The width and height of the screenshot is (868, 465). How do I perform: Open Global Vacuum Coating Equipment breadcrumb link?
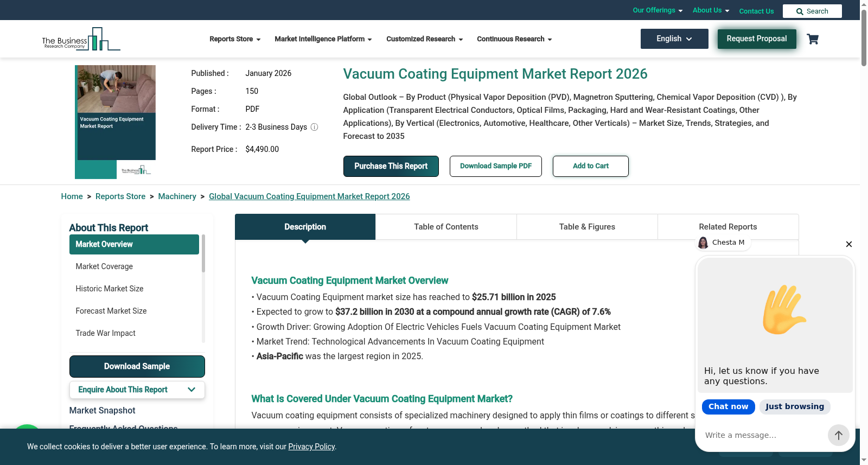(309, 196)
